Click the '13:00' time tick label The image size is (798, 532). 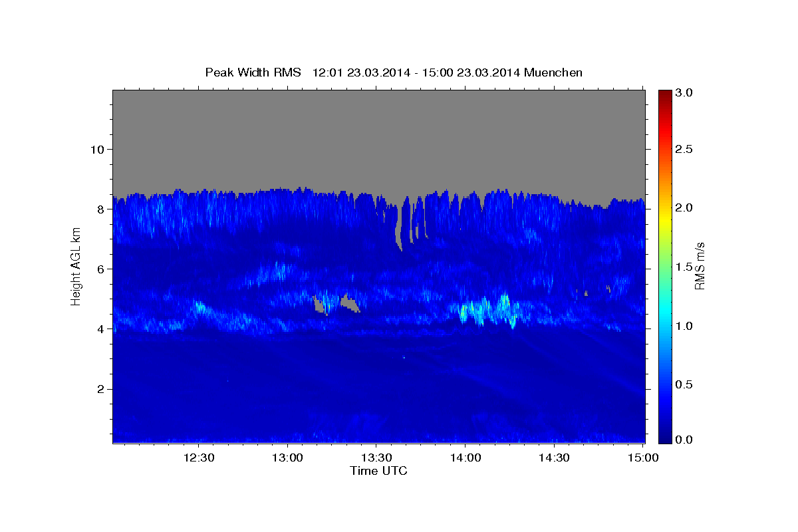[288, 458]
